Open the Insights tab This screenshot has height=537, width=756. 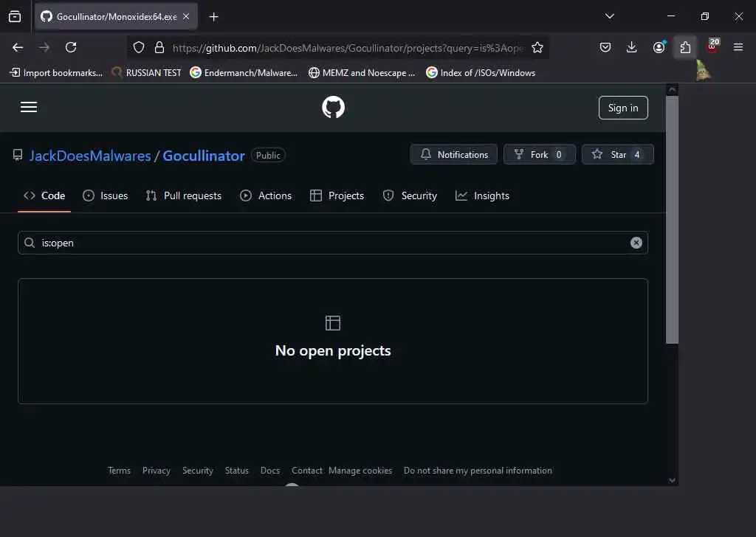[482, 195]
